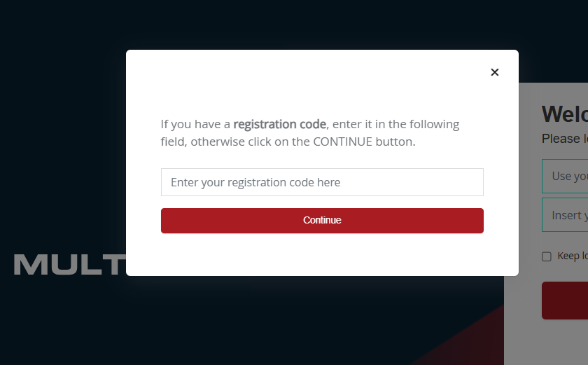
Task: Click the word CONTINUE in the instructions
Action: click(343, 142)
